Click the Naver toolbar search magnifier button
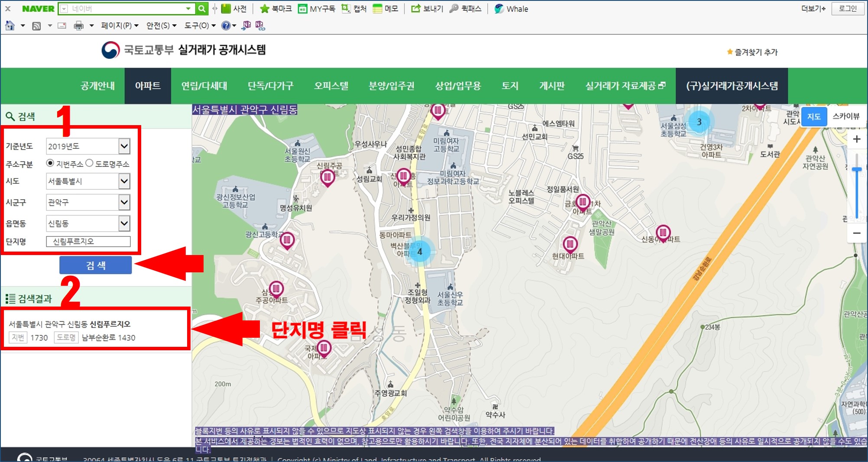 [x=202, y=9]
